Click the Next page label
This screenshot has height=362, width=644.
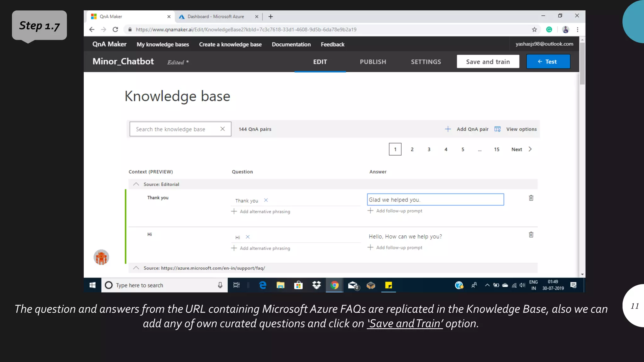coord(517,150)
